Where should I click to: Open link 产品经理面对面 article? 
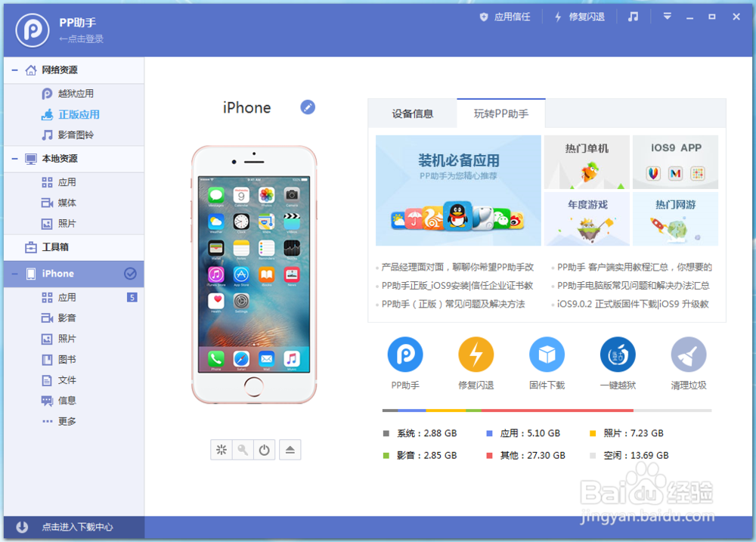[x=457, y=267]
